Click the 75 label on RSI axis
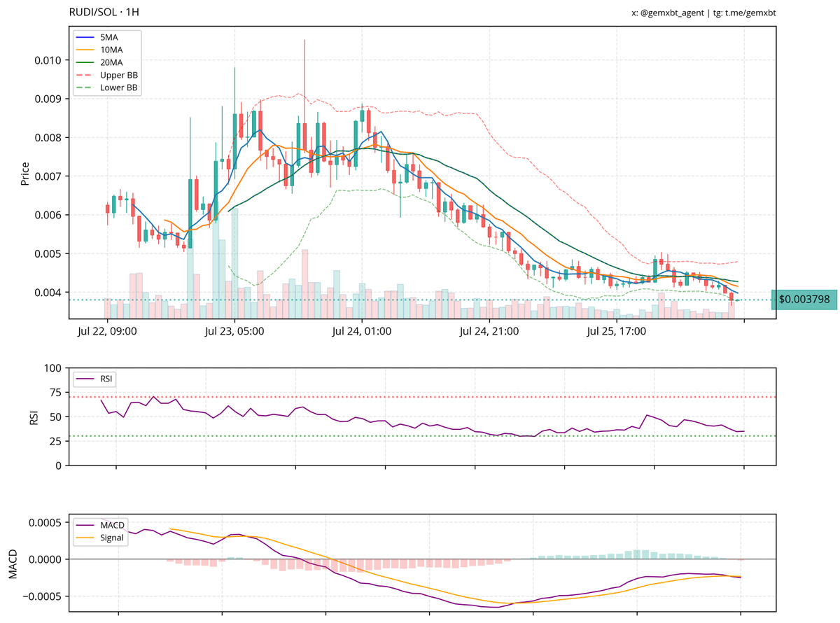Screen dimensions: 840x623 tap(55, 393)
